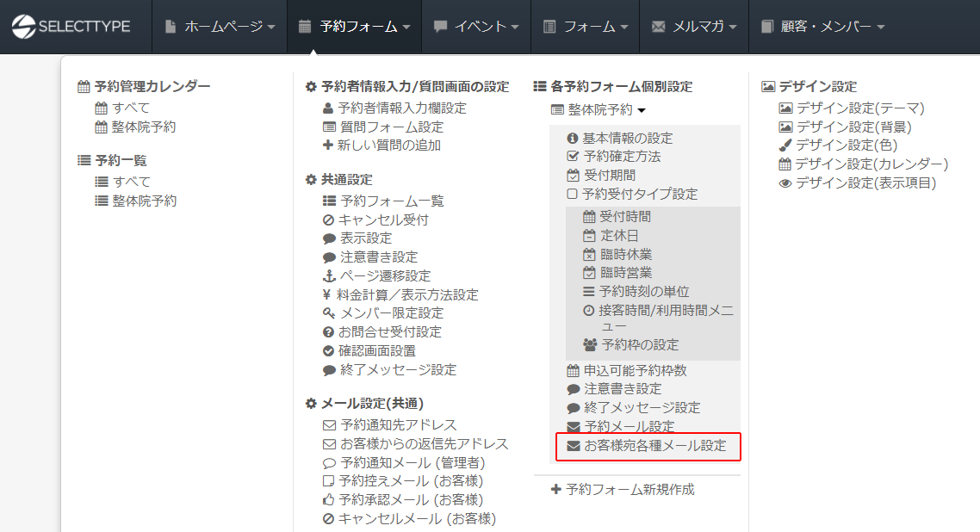Screen dimensions: 980x532
Task: Expand the 顧客・メンバー dropdown menu
Action: (822, 27)
